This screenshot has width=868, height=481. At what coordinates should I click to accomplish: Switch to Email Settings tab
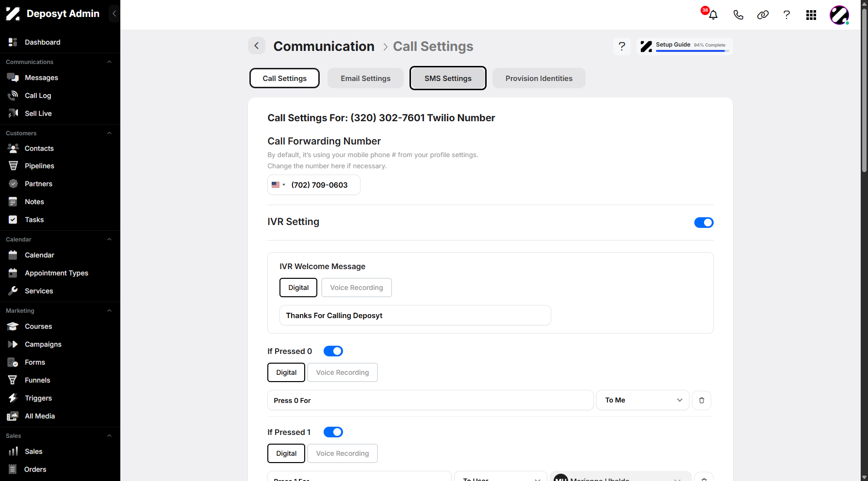click(x=365, y=78)
